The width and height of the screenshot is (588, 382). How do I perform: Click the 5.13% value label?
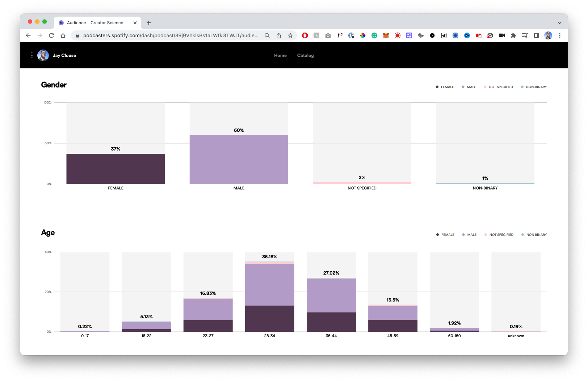click(147, 317)
